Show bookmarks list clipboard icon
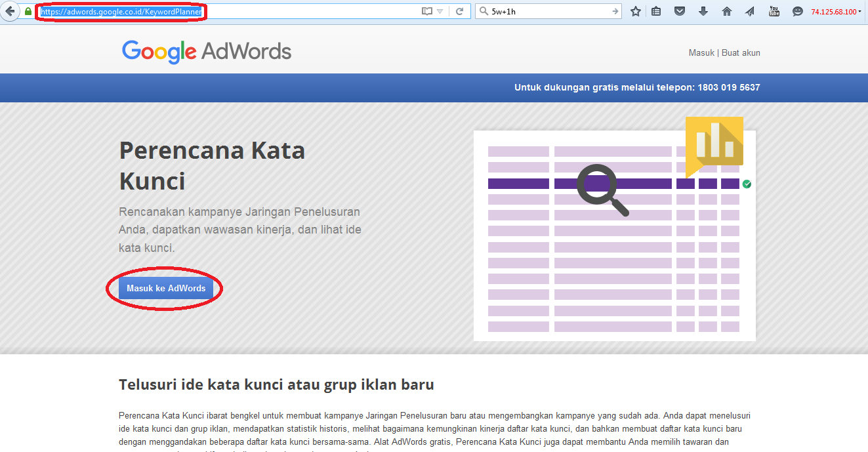The image size is (868, 452). click(656, 11)
